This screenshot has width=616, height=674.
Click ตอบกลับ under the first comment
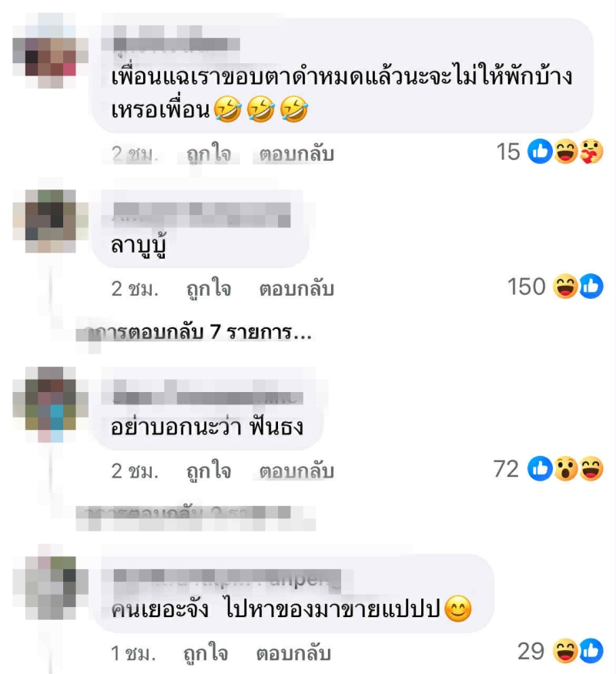[296, 154]
